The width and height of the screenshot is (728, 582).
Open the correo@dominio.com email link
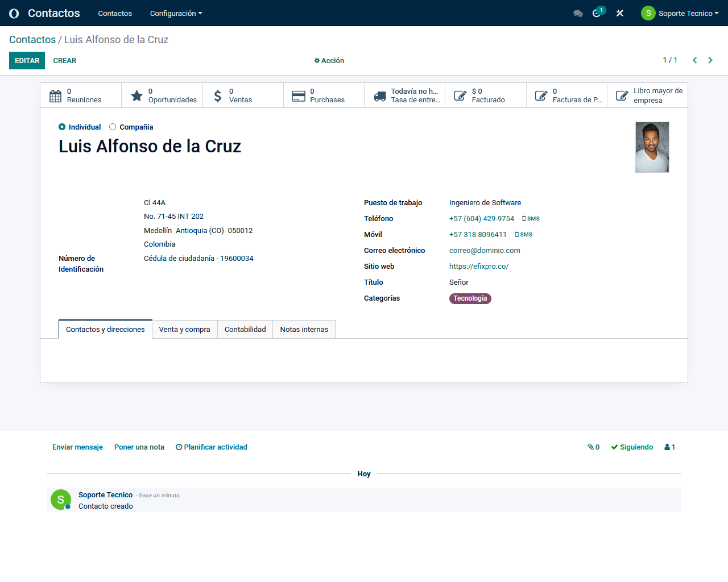[x=485, y=251]
